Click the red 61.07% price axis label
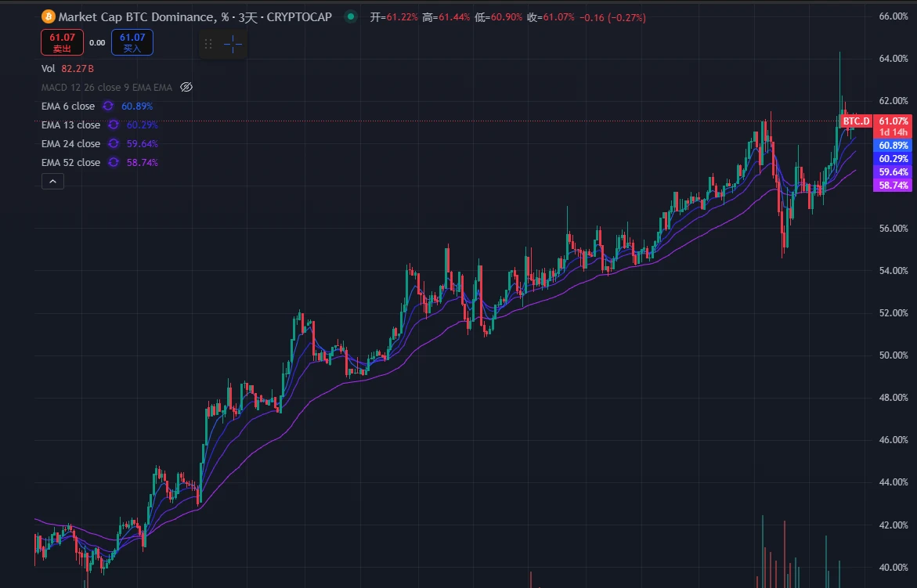 coord(894,121)
